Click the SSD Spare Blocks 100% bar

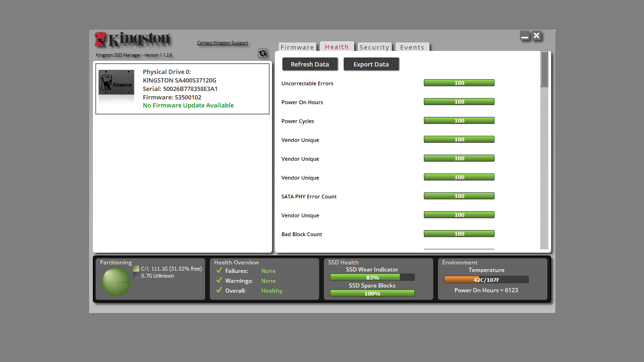click(x=372, y=293)
